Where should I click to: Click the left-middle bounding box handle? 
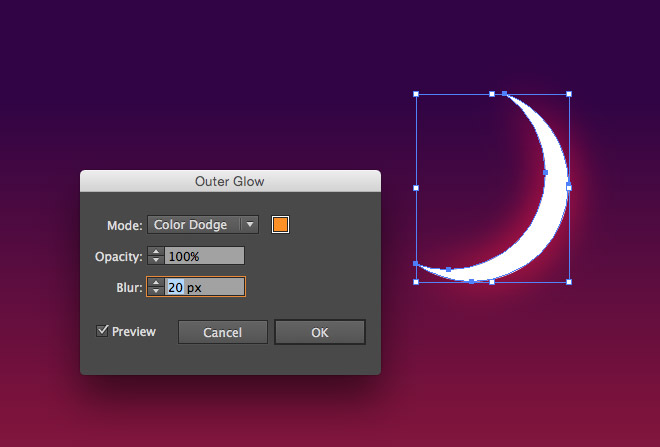(x=416, y=188)
